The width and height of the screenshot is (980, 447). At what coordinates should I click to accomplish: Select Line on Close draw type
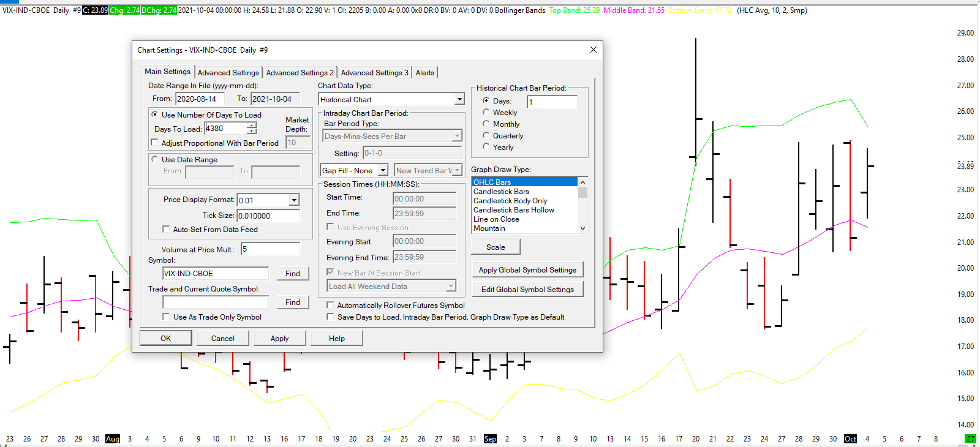[x=524, y=219]
